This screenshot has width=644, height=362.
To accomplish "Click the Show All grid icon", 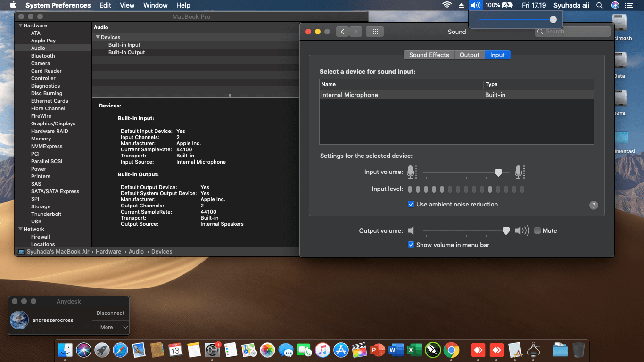I will (x=375, y=32).
